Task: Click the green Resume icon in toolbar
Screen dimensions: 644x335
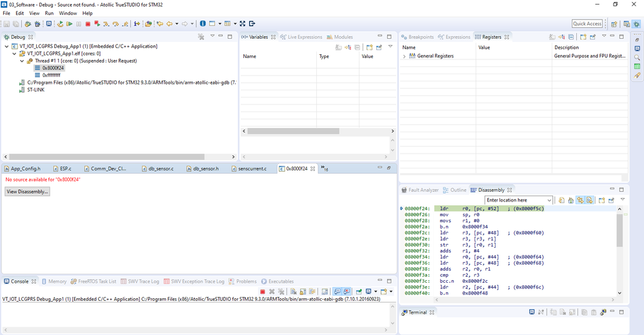Action: [x=70, y=24]
